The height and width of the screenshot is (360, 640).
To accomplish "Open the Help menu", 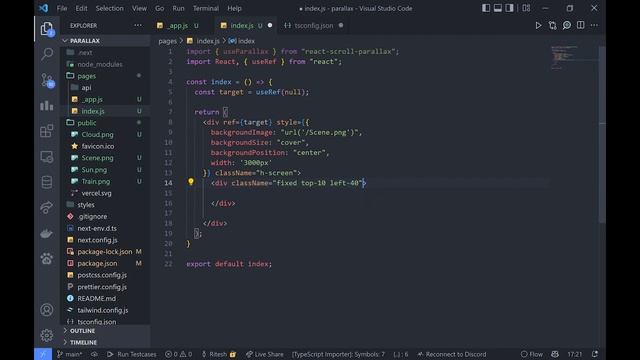I will (x=234, y=8).
